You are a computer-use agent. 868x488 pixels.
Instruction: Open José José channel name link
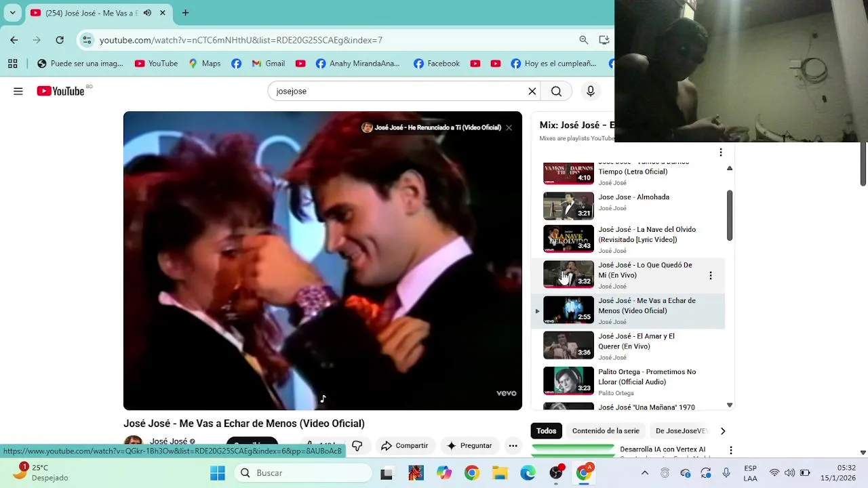click(168, 441)
